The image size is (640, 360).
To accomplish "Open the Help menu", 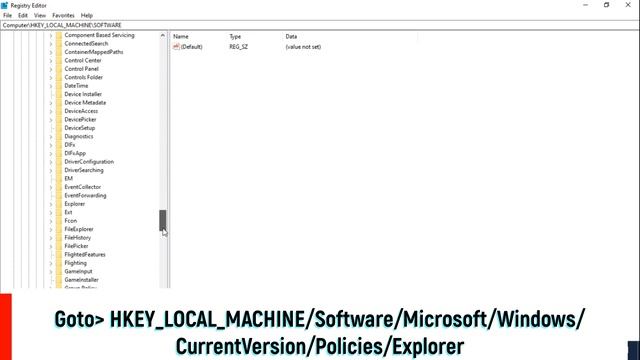I will click(x=87, y=16).
